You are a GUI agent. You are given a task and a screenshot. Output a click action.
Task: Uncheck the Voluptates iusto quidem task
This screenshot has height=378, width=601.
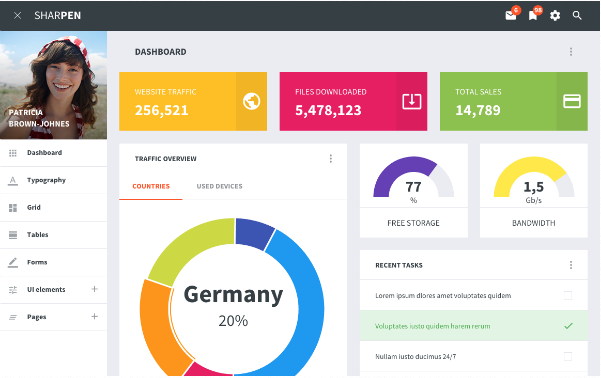click(568, 326)
